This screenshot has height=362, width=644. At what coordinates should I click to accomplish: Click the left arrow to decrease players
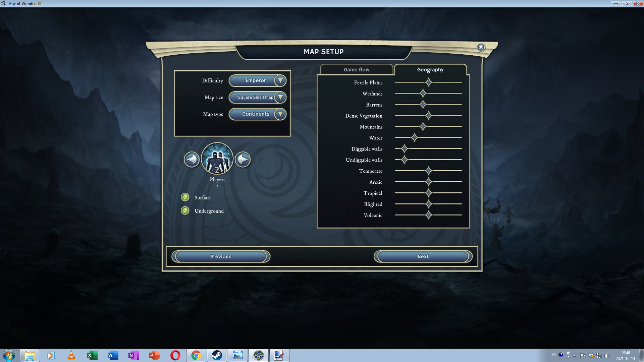pyautogui.click(x=192, y=160)
